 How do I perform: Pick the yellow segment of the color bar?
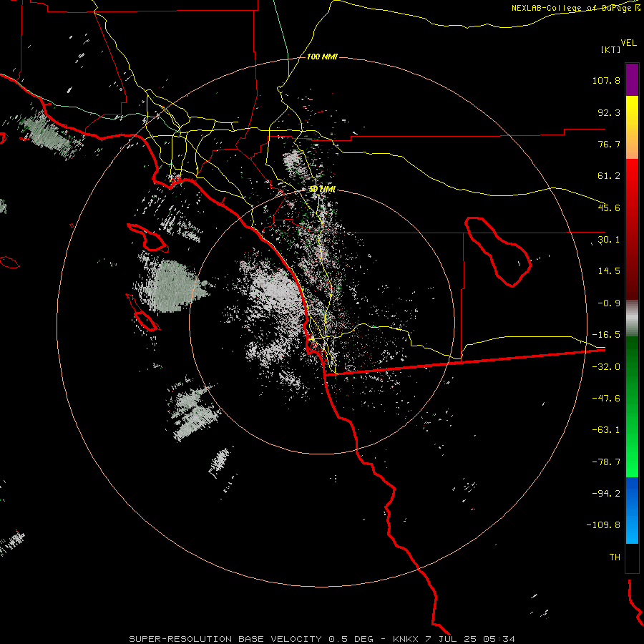click(632, 127)
